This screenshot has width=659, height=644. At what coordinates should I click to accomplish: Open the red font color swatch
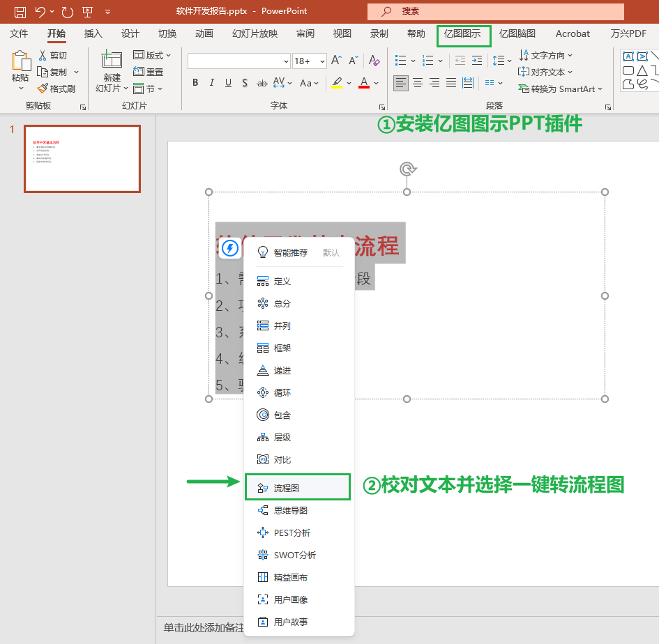tap(363, 83)
